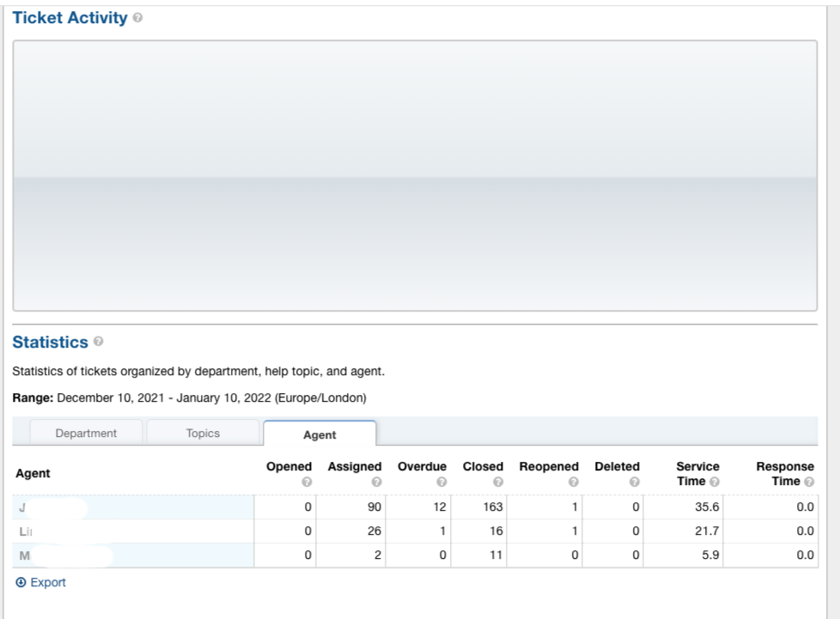The image size is (840, 619).
Task: Click help icon under Reopened column
Action: tap(573, 482)
